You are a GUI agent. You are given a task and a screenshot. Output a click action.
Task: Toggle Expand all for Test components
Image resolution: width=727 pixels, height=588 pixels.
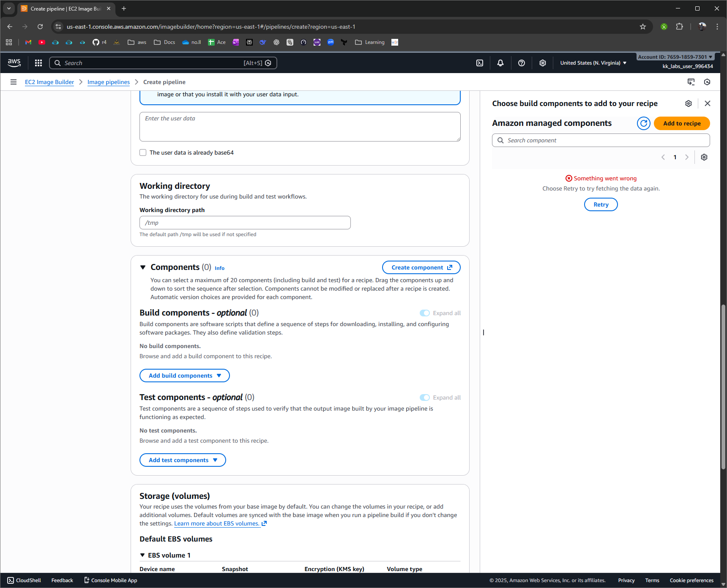[x=425, y=397]
